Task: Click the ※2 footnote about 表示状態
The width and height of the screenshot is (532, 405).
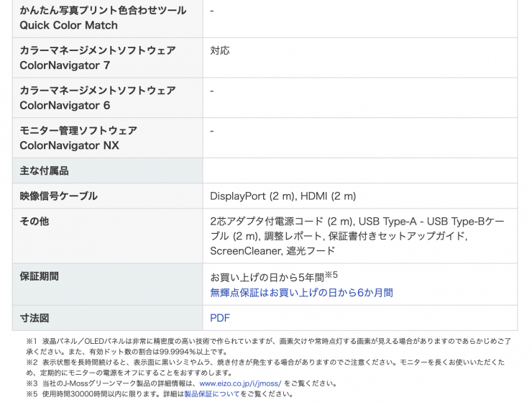Action: tap(265, 367)
